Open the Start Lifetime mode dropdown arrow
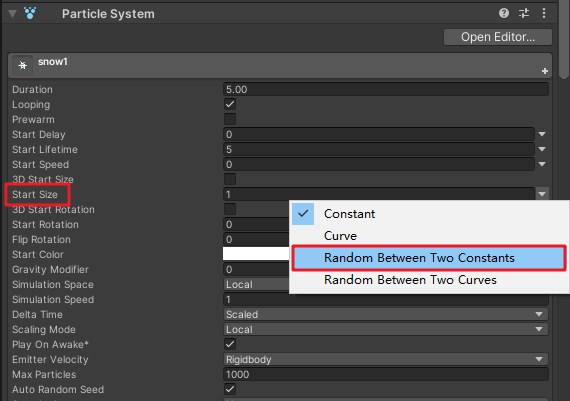This screenshot has width=570, height=401. click(542, 149)
